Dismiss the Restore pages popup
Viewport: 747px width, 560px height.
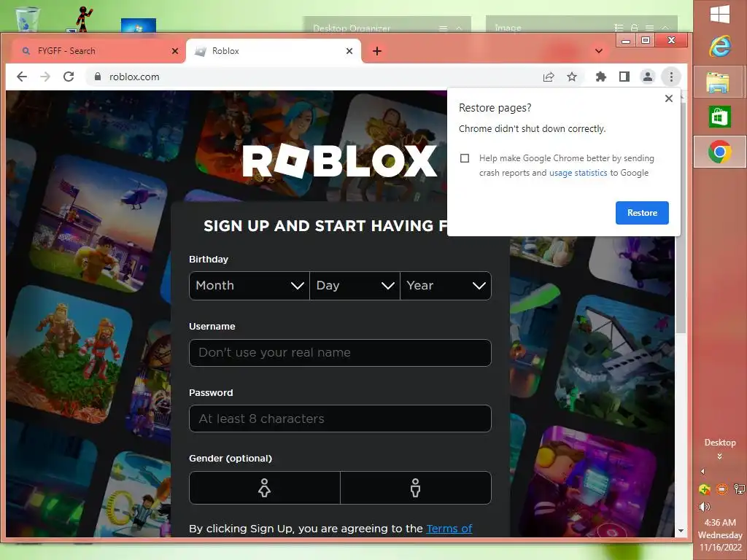coord(669,98)
